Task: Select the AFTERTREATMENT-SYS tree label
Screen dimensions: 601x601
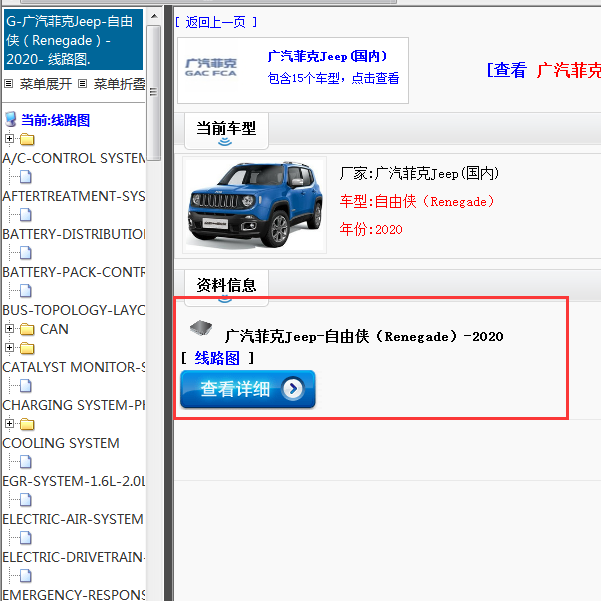Action: point(74,196)
